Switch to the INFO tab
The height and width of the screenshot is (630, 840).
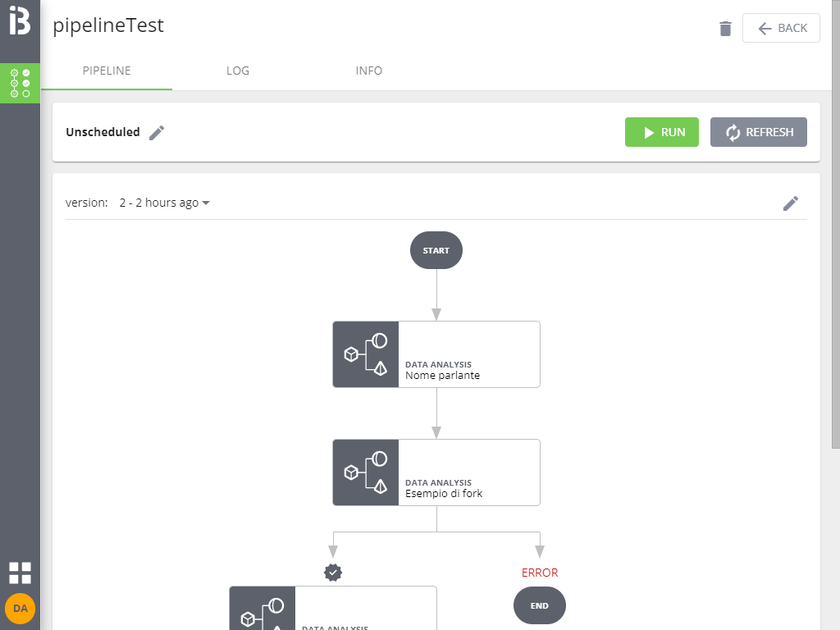pyautogui.click(x=369, y=71)
